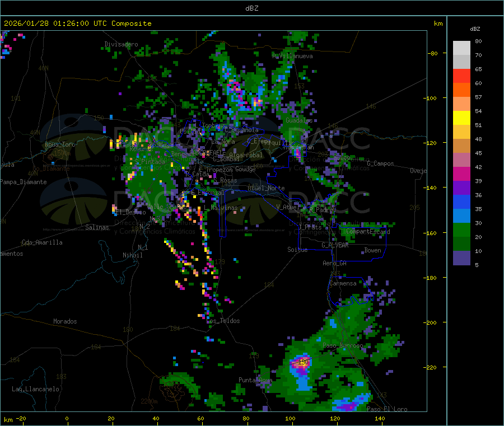Click the 'Cda_Amarilla' map label
This screenshot has width=504, height=426.
(x=42, y=242)
